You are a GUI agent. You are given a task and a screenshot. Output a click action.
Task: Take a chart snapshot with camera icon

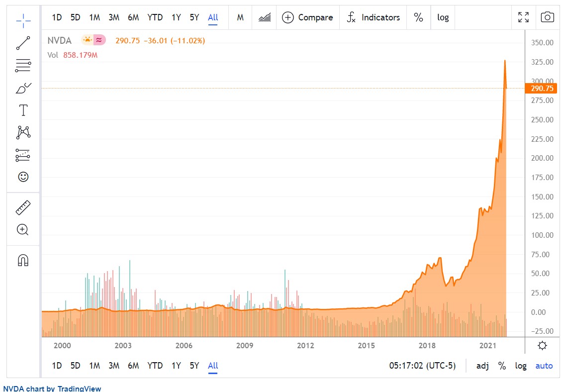tap(547, 17)
